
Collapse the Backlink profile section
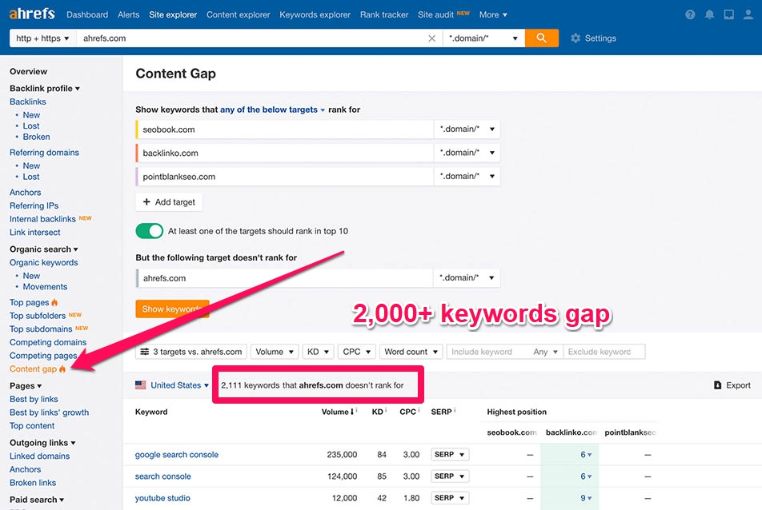click(x=45, y=88)
